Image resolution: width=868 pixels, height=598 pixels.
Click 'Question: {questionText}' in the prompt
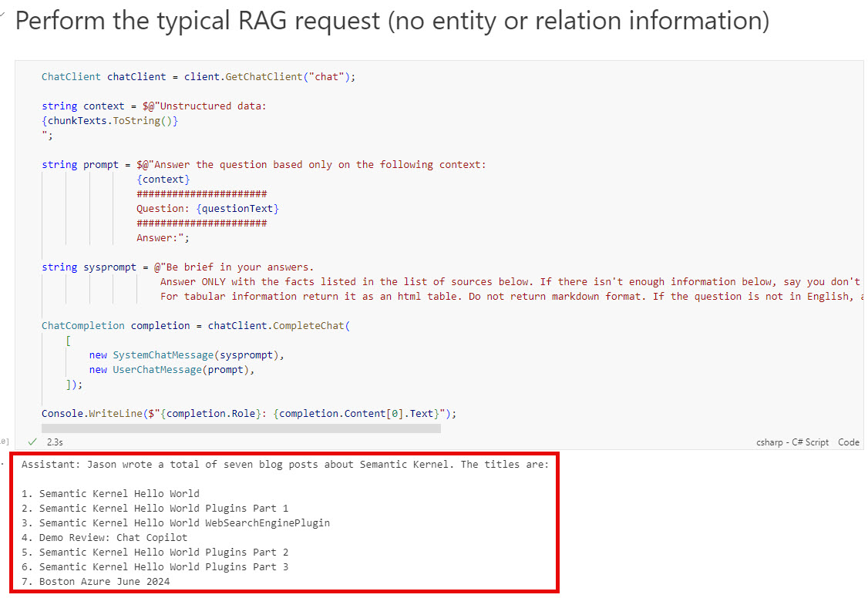point(207,209)
